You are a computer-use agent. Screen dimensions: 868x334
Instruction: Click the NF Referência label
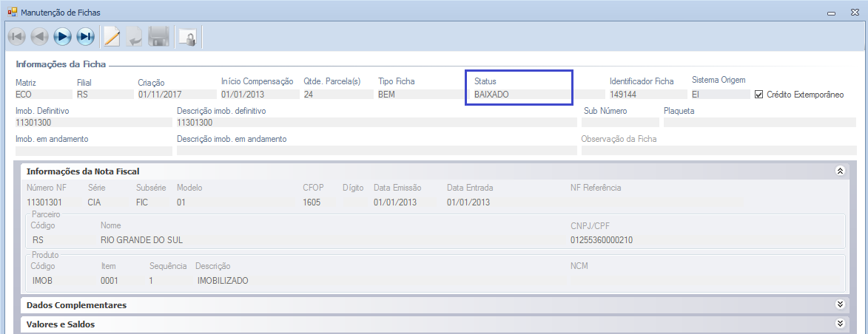pyautogui.click(x=596, y=188)
